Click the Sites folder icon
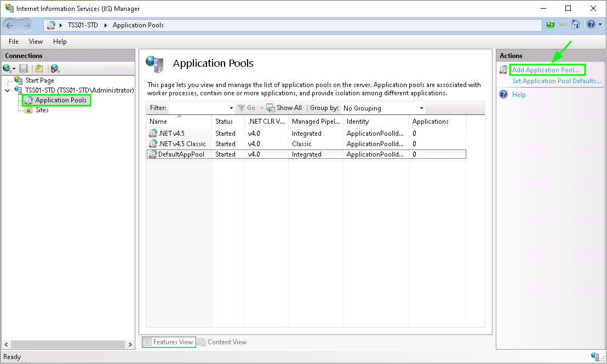This screenshot has height=364, width=607. (x=28, y=110)
